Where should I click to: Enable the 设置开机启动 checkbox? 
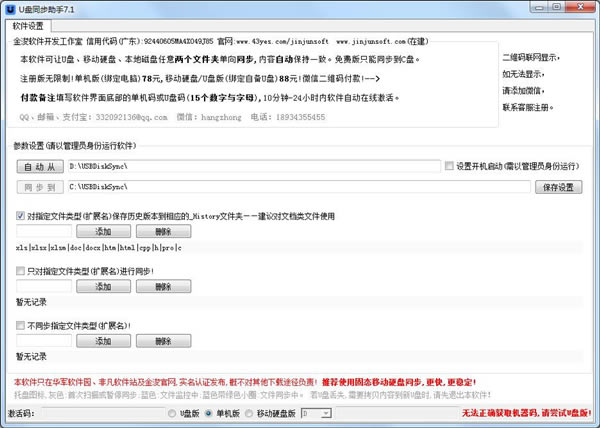[x=449, y=165]
